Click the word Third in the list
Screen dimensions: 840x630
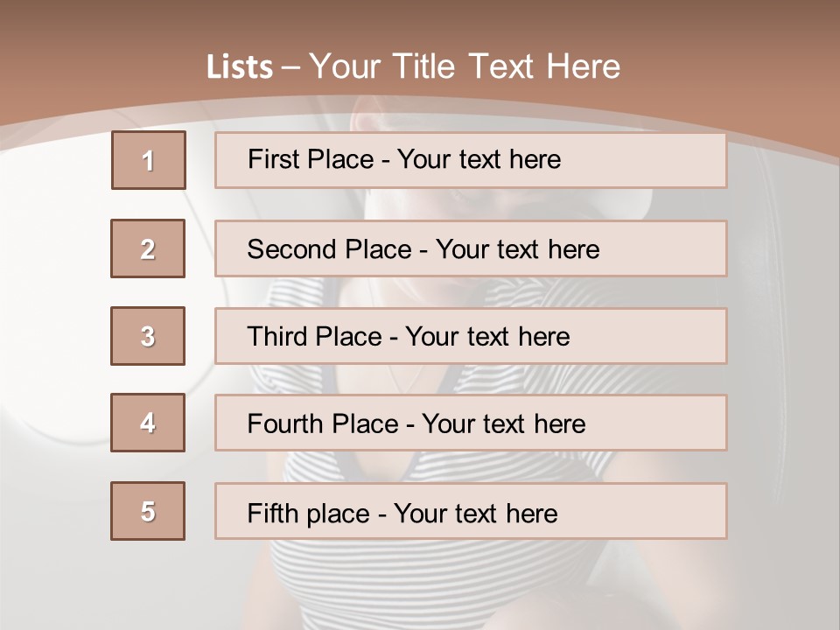(275, 337)
